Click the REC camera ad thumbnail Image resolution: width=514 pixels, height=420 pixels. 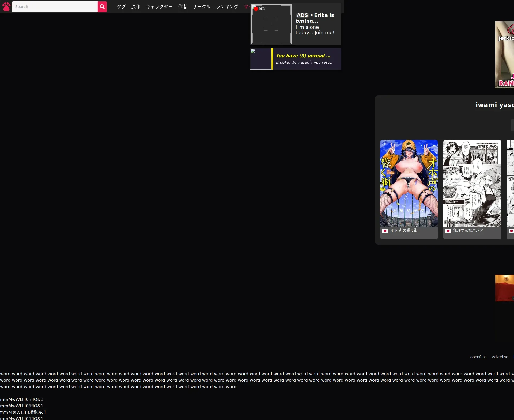(x=271, y=24)
